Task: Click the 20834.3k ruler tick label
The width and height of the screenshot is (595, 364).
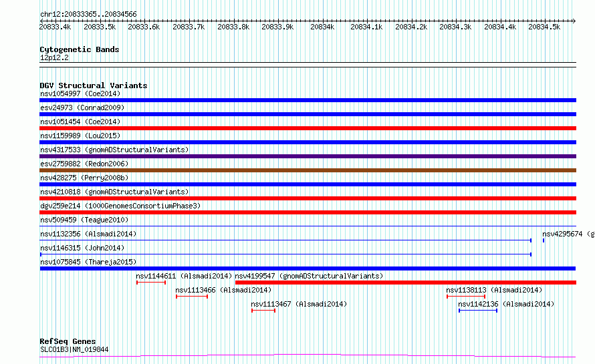Action: [x=455, y=27]
